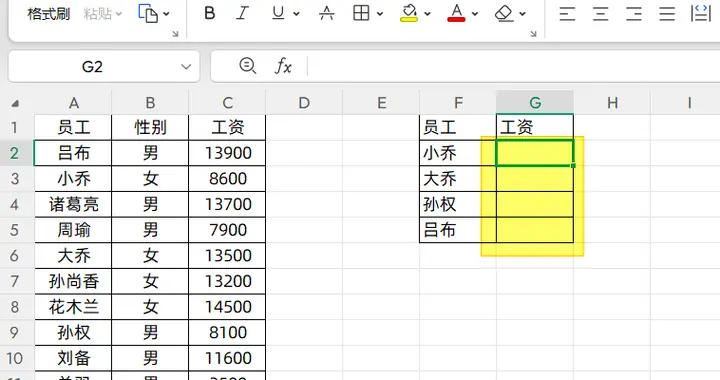The width and height of the screenshot is (720, 380).
Task: Click header cell 性别 in B1
Action: coord(150,128)
